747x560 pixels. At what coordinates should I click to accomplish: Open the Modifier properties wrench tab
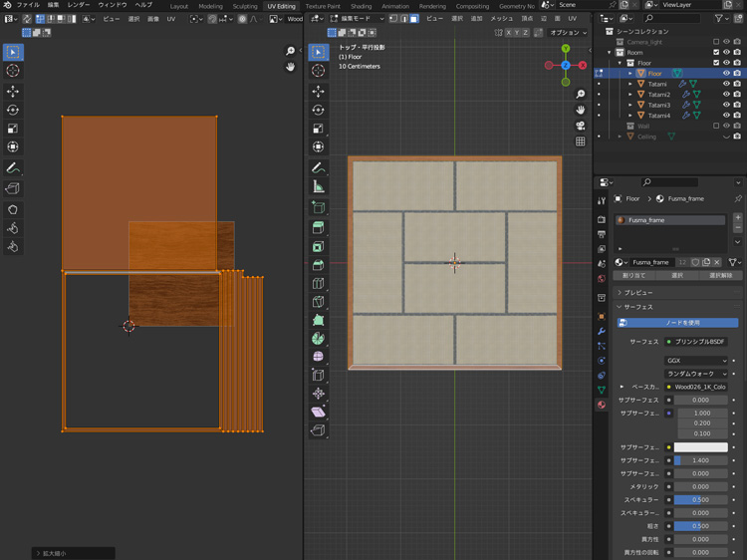tap(602, 331)
